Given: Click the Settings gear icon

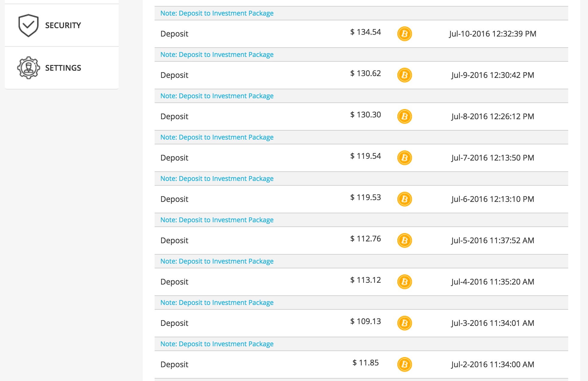Looking at the screenshot, I should [28, 68].
